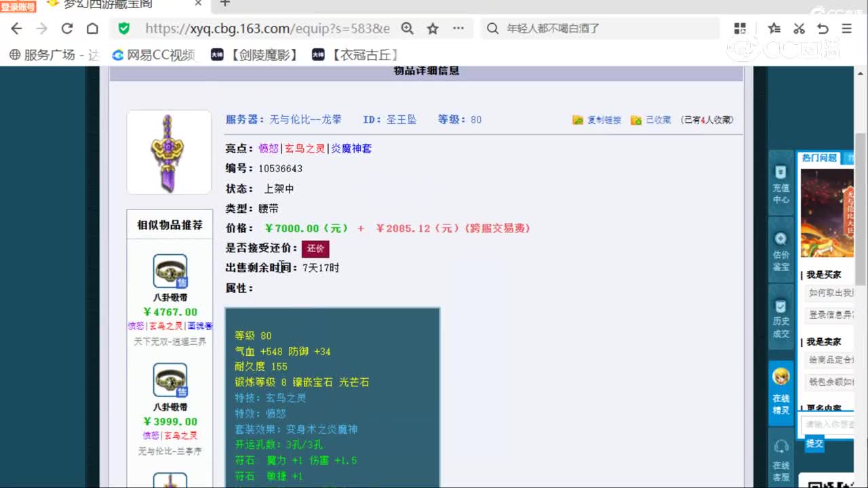The height and width of the screenshot is (488, 868).
Task: Click the first 八卦锻带 recommended item thumbnail
Action: pyautogui.click(x=170, y=271)
